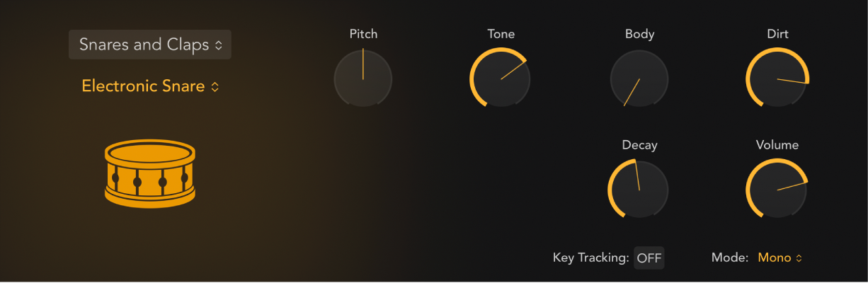The image size is (868, 283).
Task: Click the Decay knob
Action: click(x=639, y=189)
